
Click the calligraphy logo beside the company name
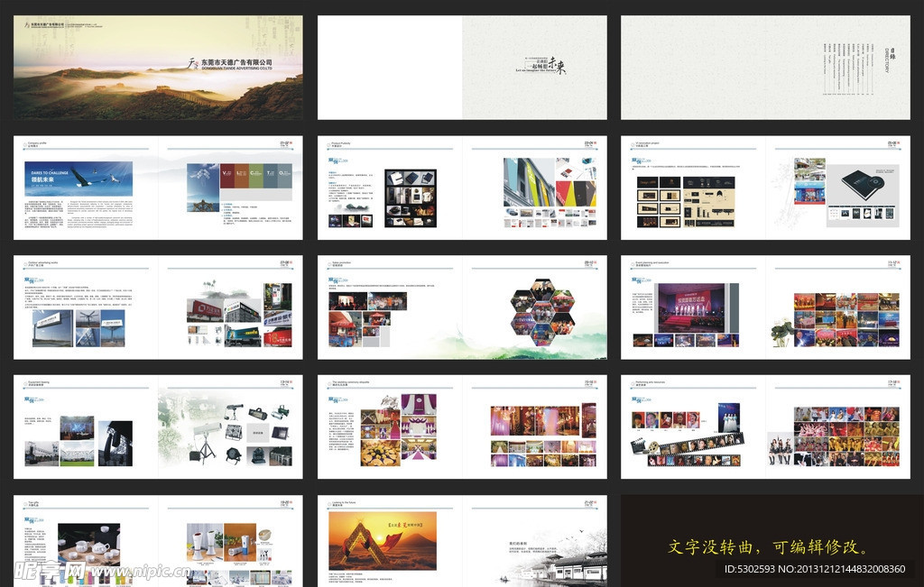tap(192, 63)
